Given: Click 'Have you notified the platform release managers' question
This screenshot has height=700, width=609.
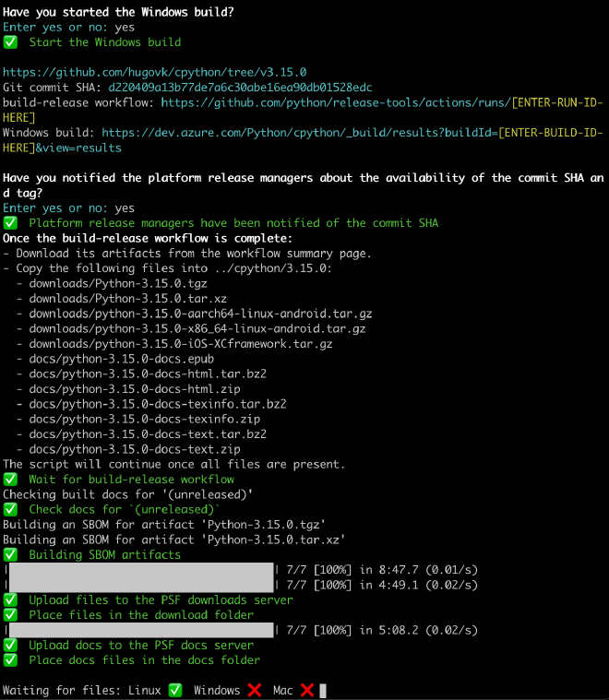Looking at the screenshot, I should click(304, 185).
